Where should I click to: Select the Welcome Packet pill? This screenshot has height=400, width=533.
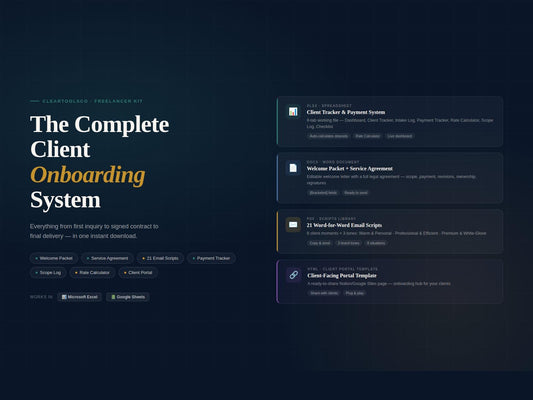coord(54,258)
